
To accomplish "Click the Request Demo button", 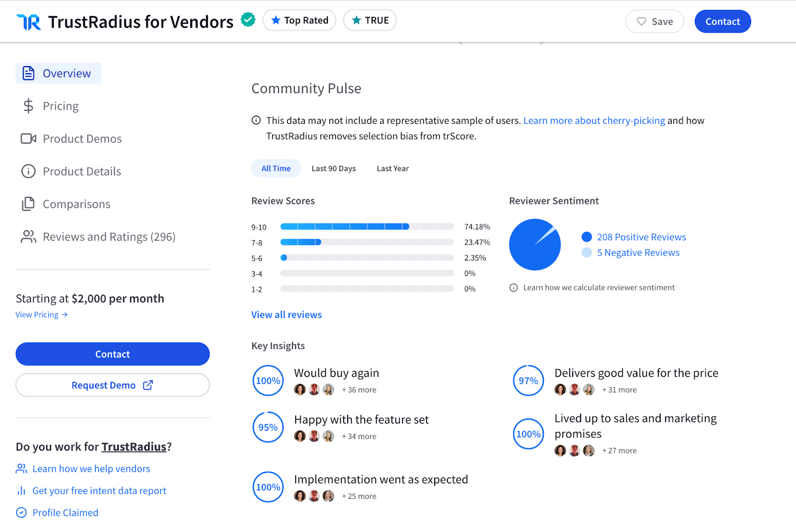I will pyautogui.click(x=112, y=385).
